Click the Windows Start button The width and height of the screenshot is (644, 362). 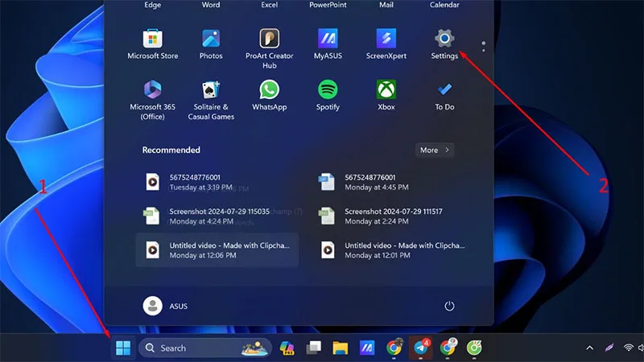coord(123,348)
